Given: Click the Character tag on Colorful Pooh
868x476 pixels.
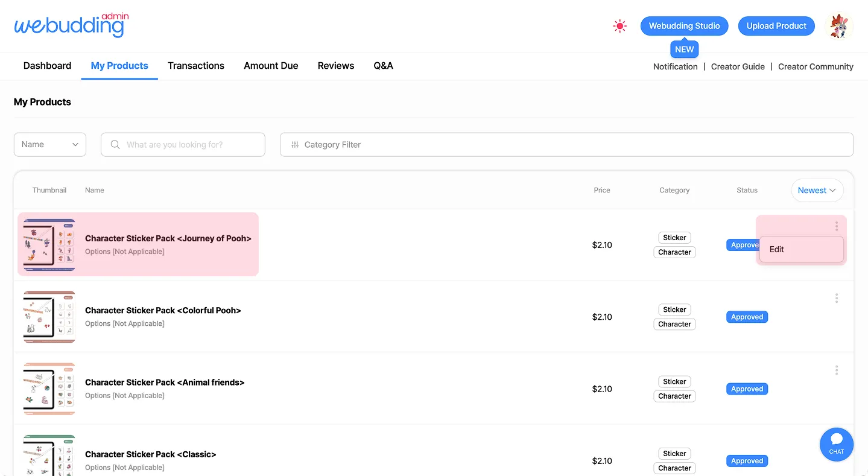Looking at the screenshot, I should click(x=674, y=324).
